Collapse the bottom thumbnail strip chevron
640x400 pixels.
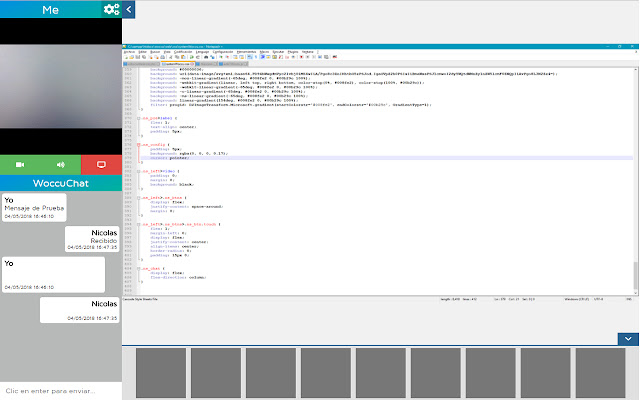[628, 339]
